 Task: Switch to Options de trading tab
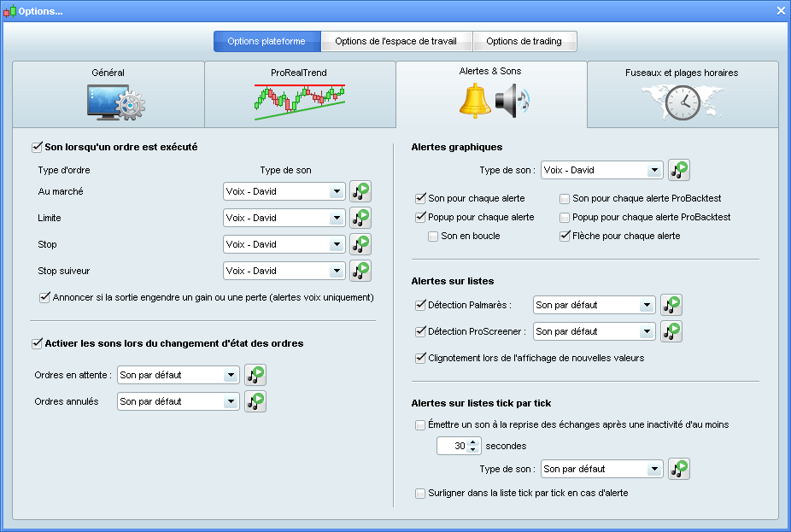[525, 40]
